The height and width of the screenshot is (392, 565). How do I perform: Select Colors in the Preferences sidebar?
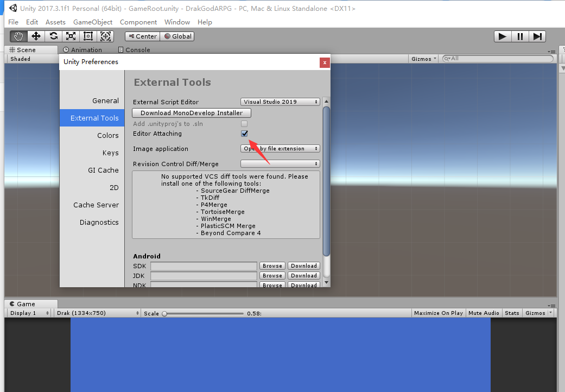[107, 135]
